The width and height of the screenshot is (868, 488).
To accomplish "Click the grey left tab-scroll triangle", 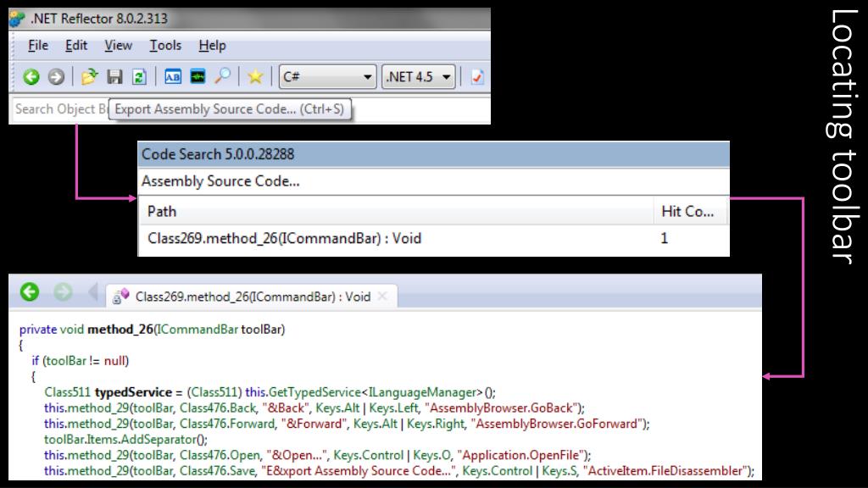I will pyautogui.click(x=93, y=291).
